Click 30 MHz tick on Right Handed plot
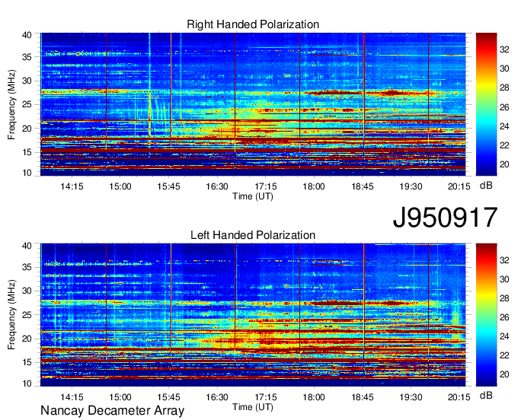The height and width of the screenshot is (420, 518). 27,81
